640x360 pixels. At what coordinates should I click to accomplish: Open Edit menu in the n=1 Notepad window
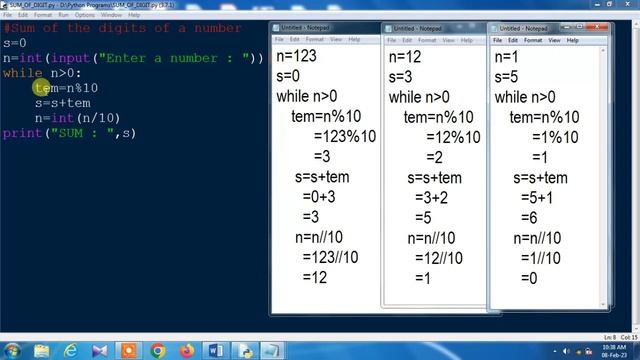(513, 40)
